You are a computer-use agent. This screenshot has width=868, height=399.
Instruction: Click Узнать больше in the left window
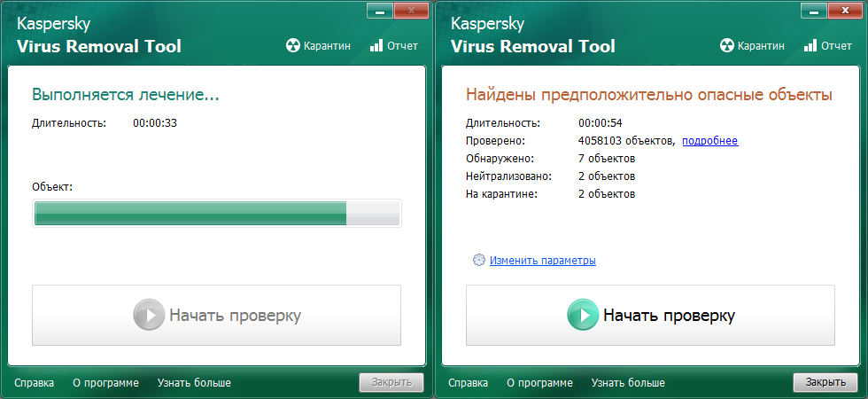coord(194,383)
